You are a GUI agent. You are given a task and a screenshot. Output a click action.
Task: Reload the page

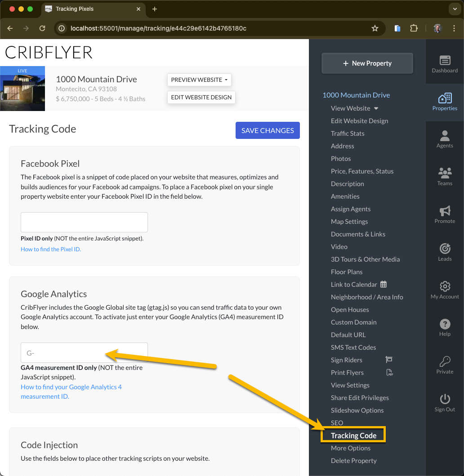(42, 28)
